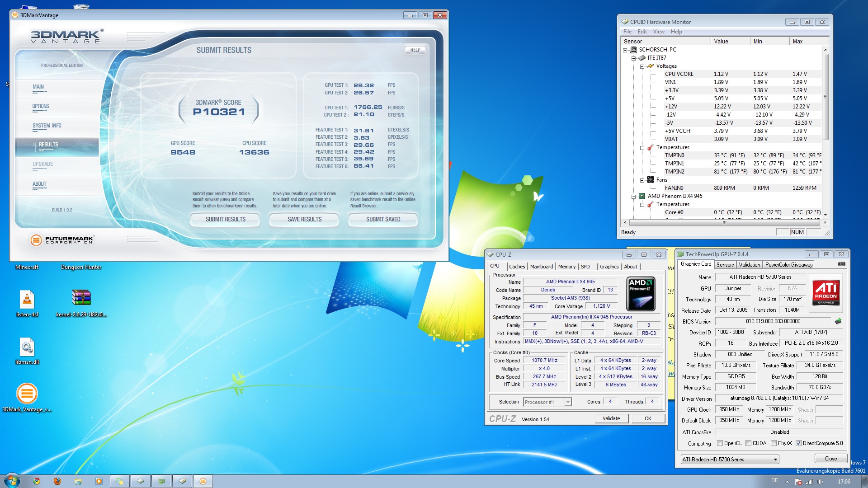Open the OPTIONS section in 3DMark Vantage
The width and height of the screenshot is (868, 488).
pyautogui.click(x=41, y=107)
